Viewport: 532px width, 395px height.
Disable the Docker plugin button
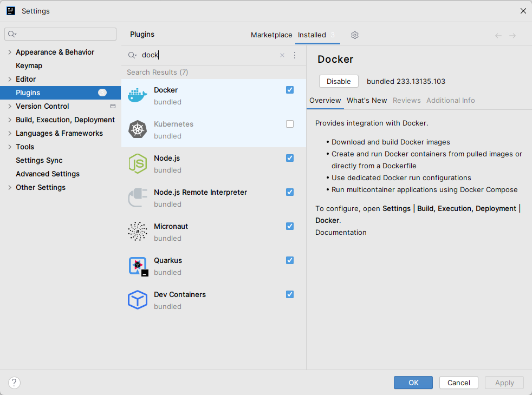tap(339, 81)
